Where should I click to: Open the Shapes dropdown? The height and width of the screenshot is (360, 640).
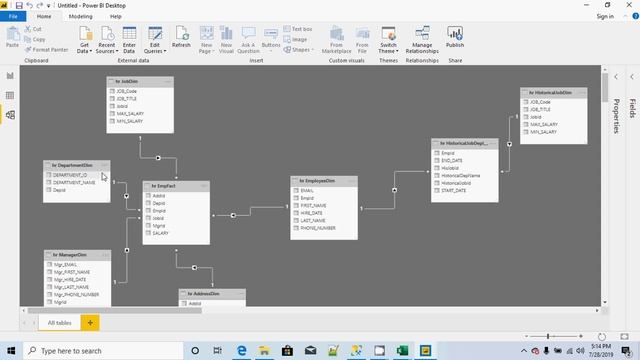pos(299,50)
